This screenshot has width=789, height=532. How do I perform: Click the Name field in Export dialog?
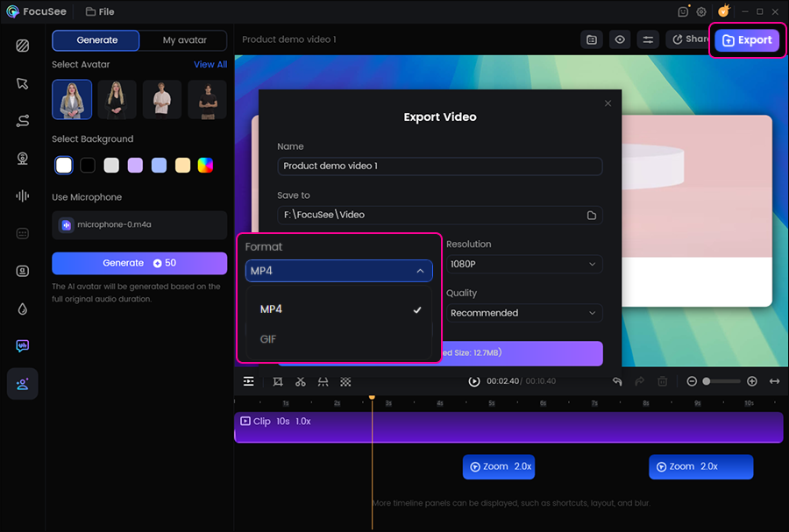[439, 166]
